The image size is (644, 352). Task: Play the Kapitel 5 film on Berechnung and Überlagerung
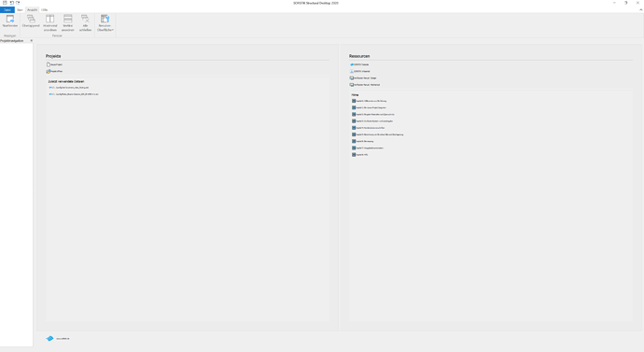(377, 134)
